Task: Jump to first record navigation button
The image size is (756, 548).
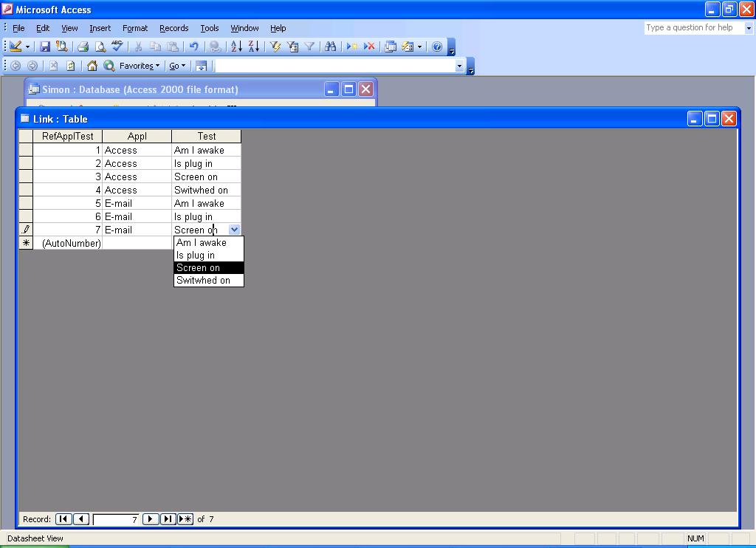Action: tap(63, 519)
